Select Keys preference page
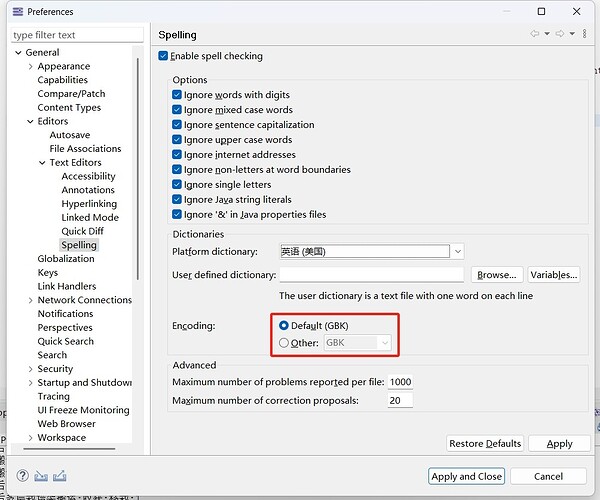The width and height of the screenshot is (600, 500). pos(47,273)
